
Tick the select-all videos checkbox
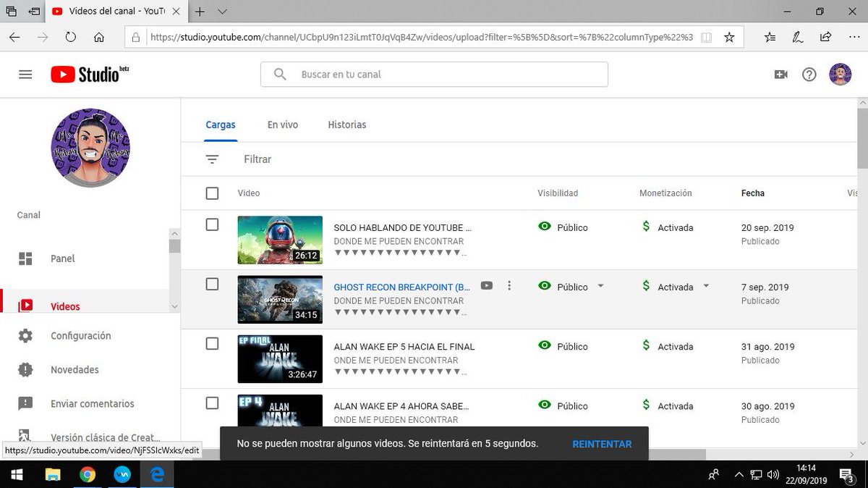(212, 193)
